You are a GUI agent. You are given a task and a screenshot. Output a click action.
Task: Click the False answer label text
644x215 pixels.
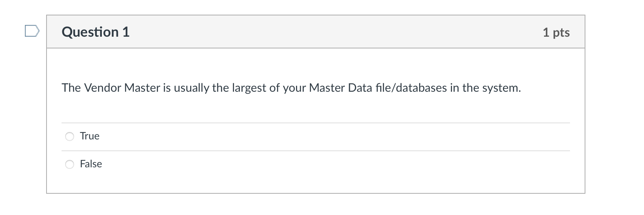coord(91,164)
